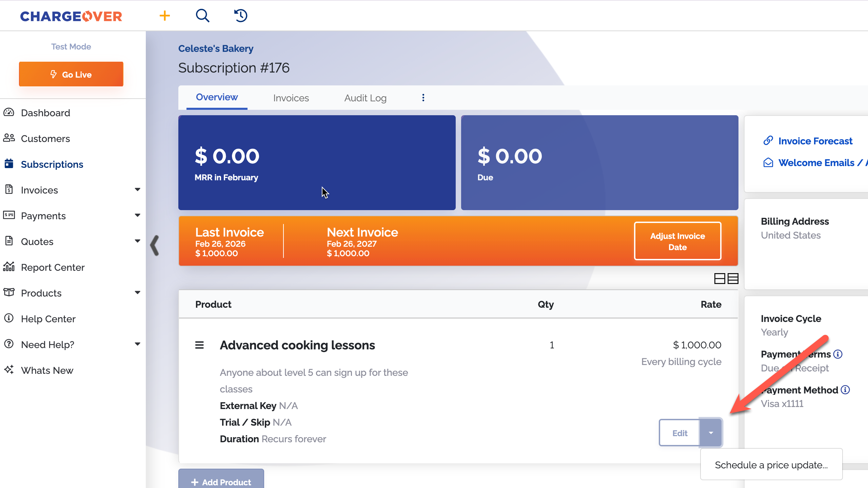The width and height of the screenshot is (868, 488).
Task: Click the Go Live button
Action: tap(71, 74)
